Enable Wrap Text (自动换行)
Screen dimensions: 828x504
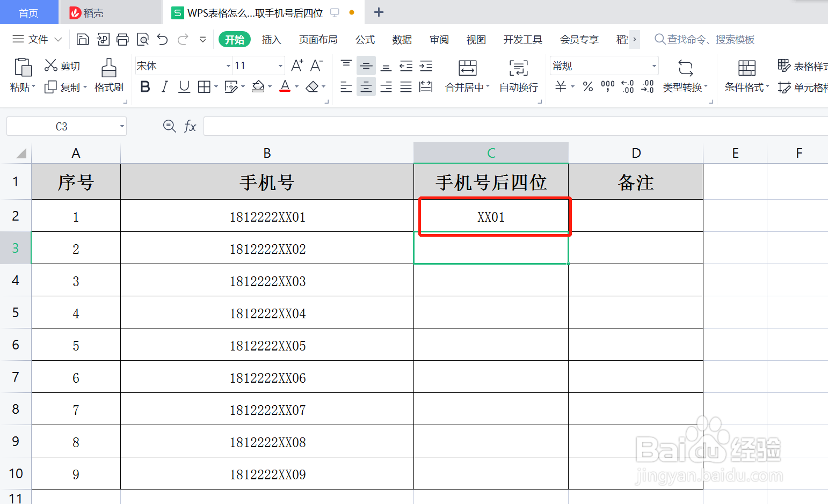pyautogui.click(x=518, y=75)
